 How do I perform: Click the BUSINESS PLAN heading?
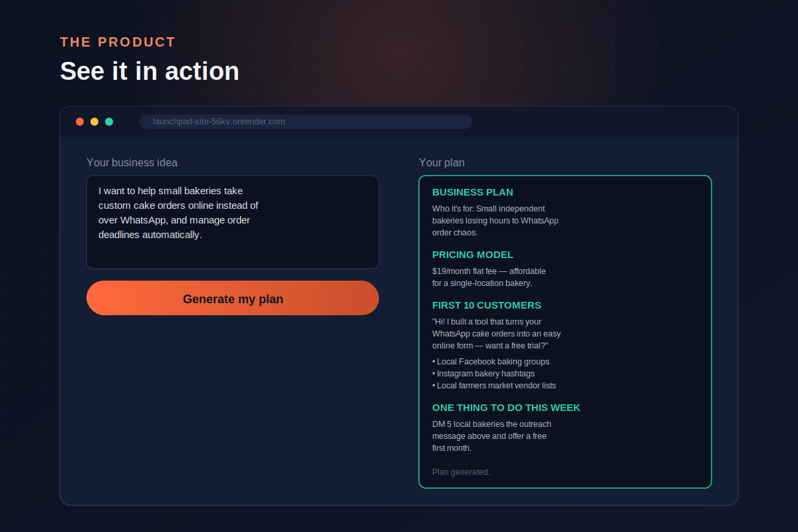pyautogui.click(x=473, y=192)
